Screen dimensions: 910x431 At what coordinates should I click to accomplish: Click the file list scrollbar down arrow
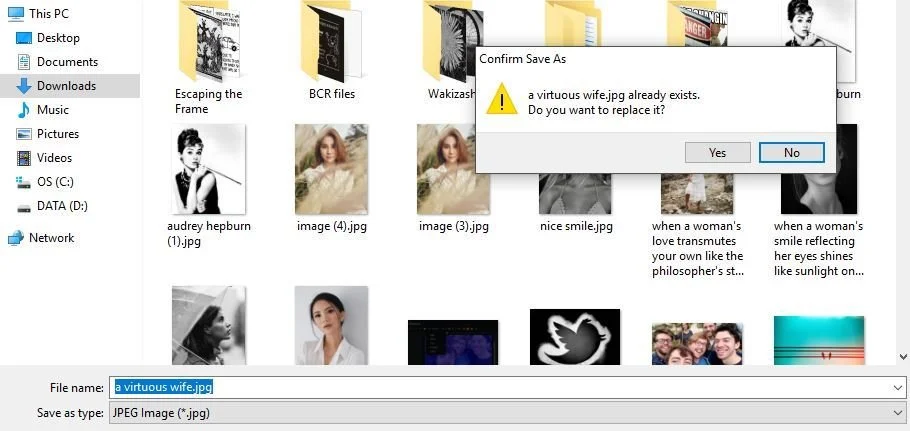(x=903, y=357)
